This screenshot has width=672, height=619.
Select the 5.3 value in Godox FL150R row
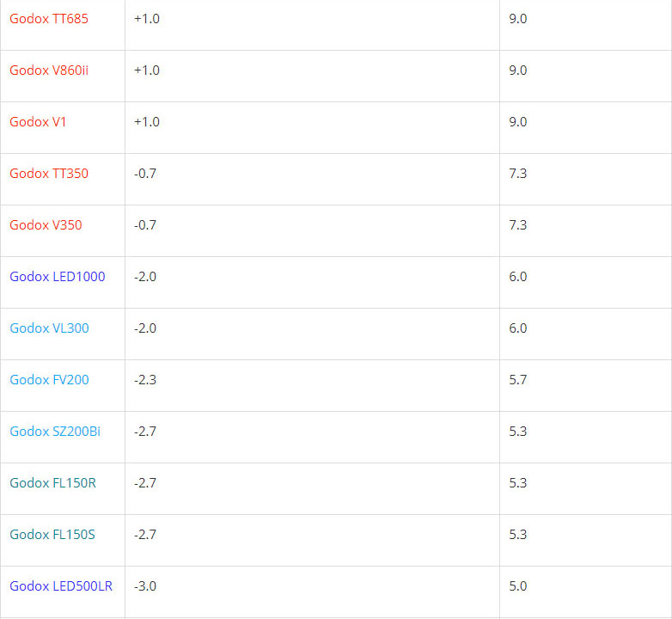pyautogui.click(x=517, y=483)
